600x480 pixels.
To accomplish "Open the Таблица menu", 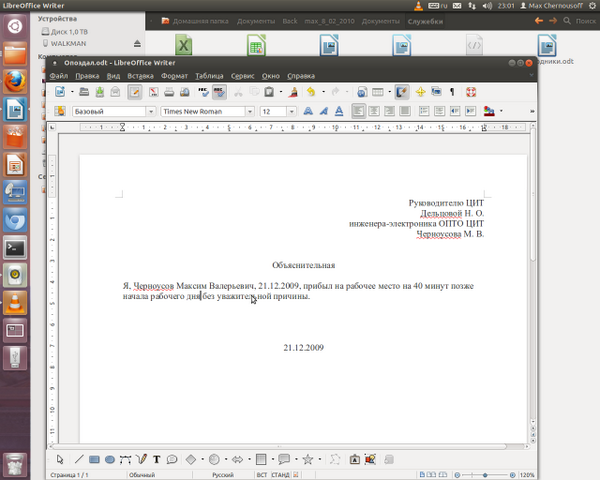I will pos(209,76).
